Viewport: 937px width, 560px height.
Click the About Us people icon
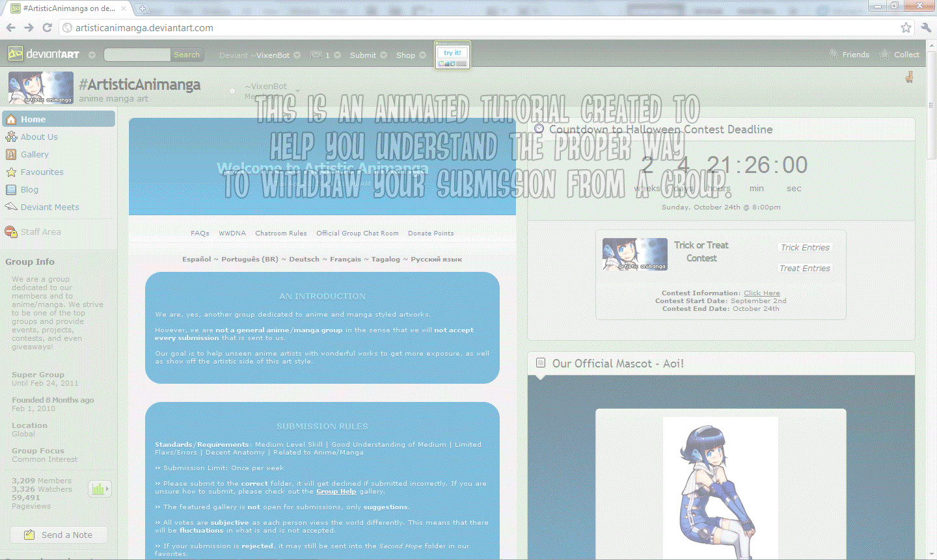(x=11, y=137)
